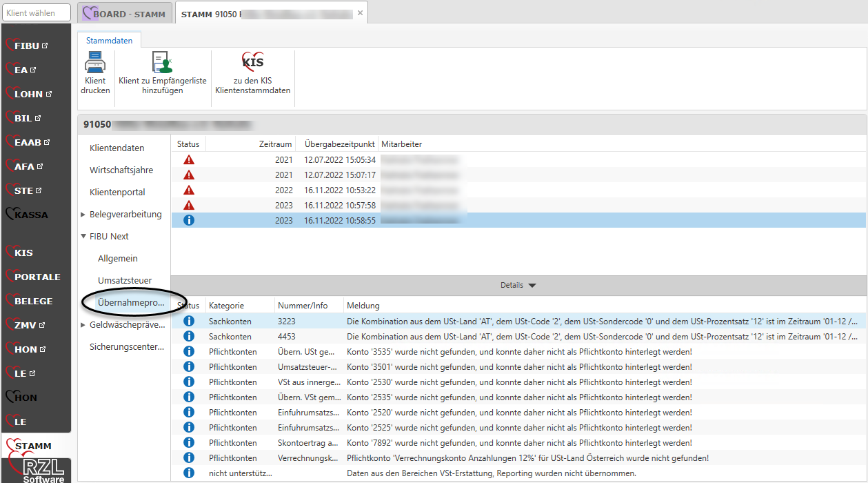Screen dimensions: 868x483
Task: Open the BELEGE module in sidebar
Action: coord(32,301)
